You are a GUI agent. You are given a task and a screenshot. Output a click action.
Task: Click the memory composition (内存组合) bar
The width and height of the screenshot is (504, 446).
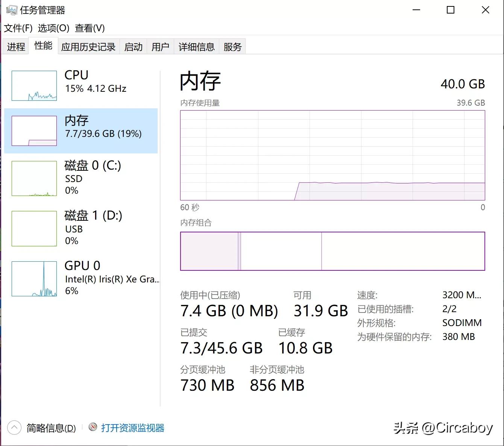pyautogui.click(x=332, y=251)
